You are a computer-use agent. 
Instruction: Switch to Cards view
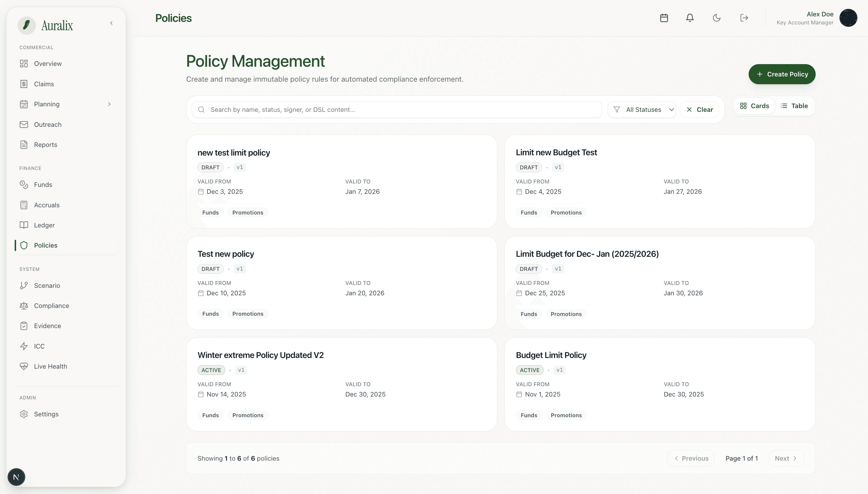754,106
